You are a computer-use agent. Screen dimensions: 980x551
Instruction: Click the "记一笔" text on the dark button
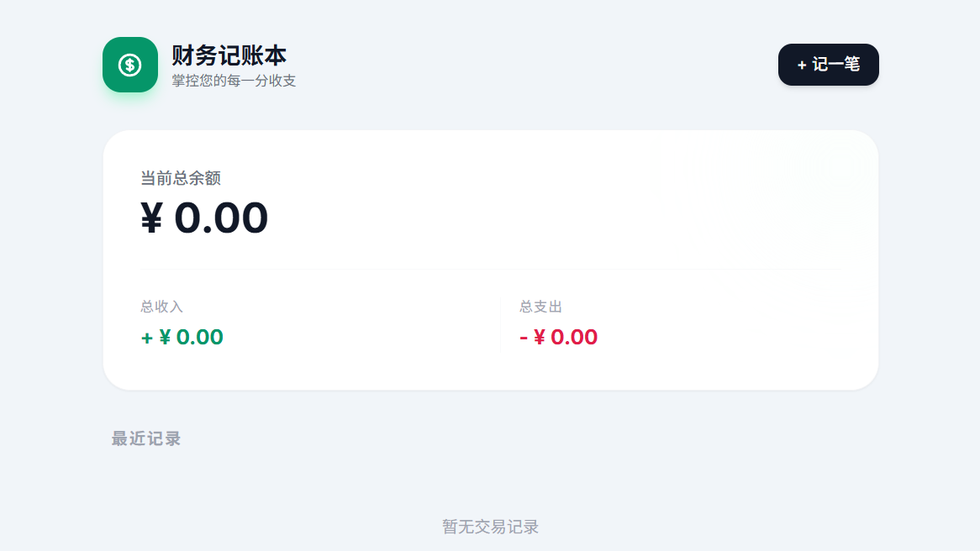click(x=836, y=65)
